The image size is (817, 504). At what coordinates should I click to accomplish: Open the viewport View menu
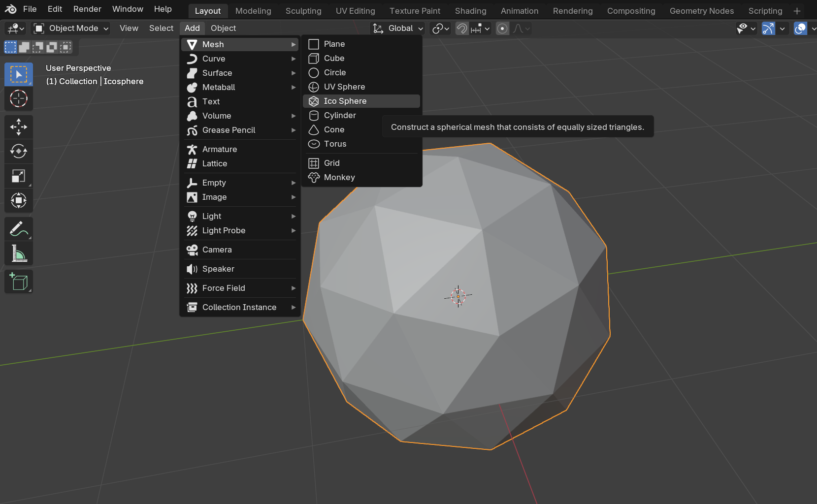coord(129,29)
